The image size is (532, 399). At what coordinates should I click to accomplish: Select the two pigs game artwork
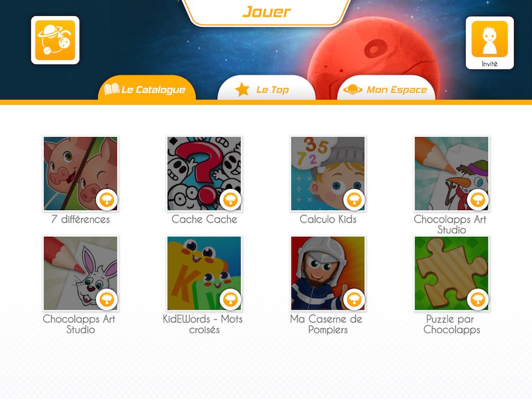(80, 174)
